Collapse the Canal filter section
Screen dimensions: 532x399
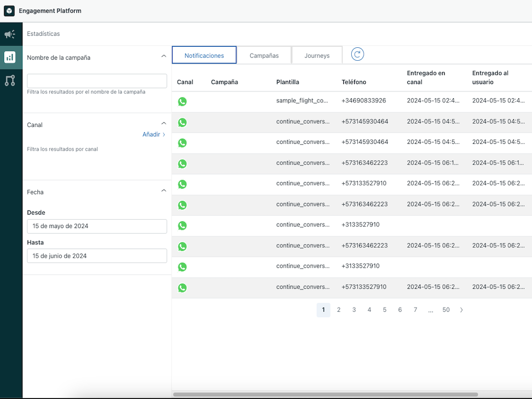coord(164,123)
